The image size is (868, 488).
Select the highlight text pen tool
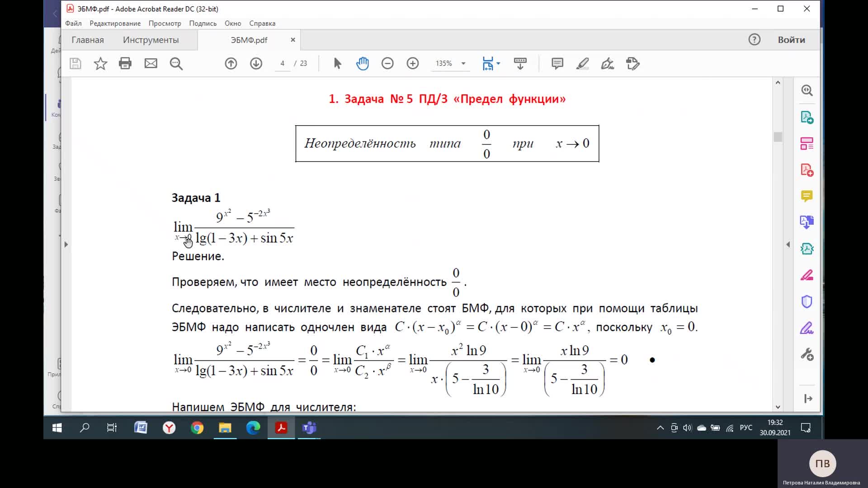pyautogui.click(x=583, y=64)
